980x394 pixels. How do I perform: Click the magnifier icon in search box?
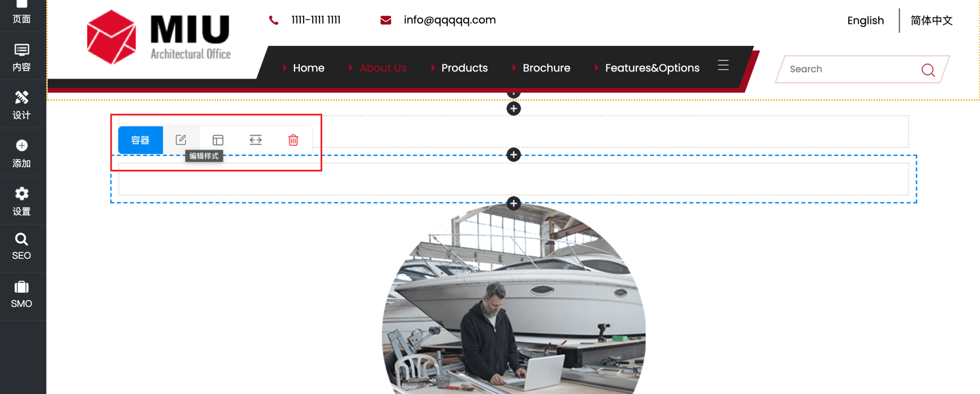(928, 69)
